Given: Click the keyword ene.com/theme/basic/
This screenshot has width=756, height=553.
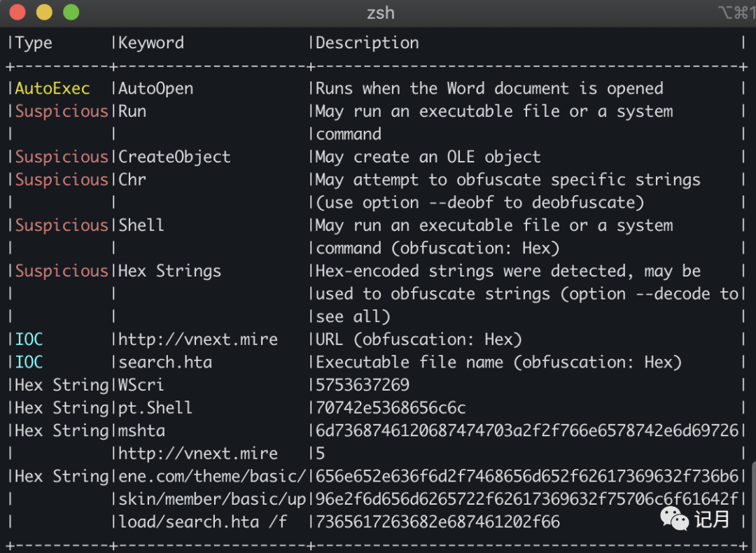Looking at the screenshot, I should click(212, 477).
